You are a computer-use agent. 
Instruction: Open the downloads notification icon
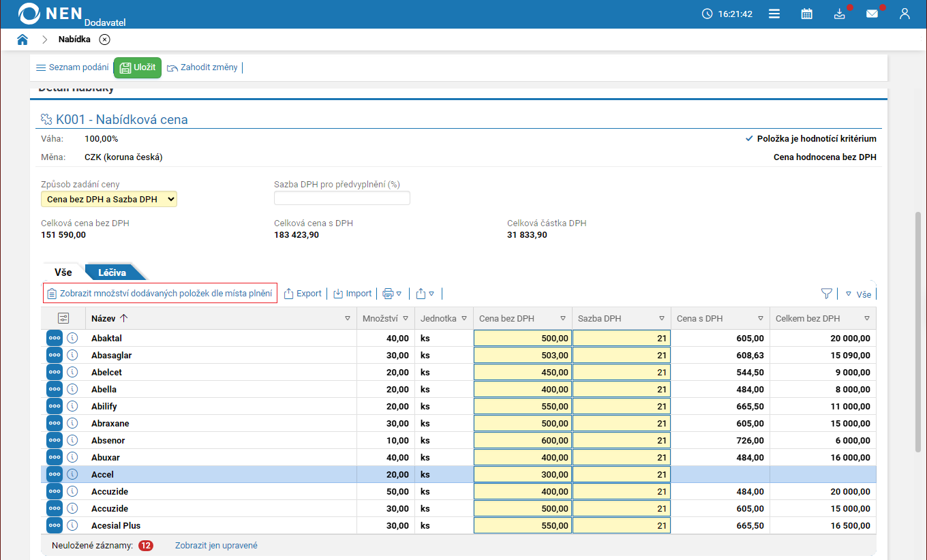click(x=839, y=14)
